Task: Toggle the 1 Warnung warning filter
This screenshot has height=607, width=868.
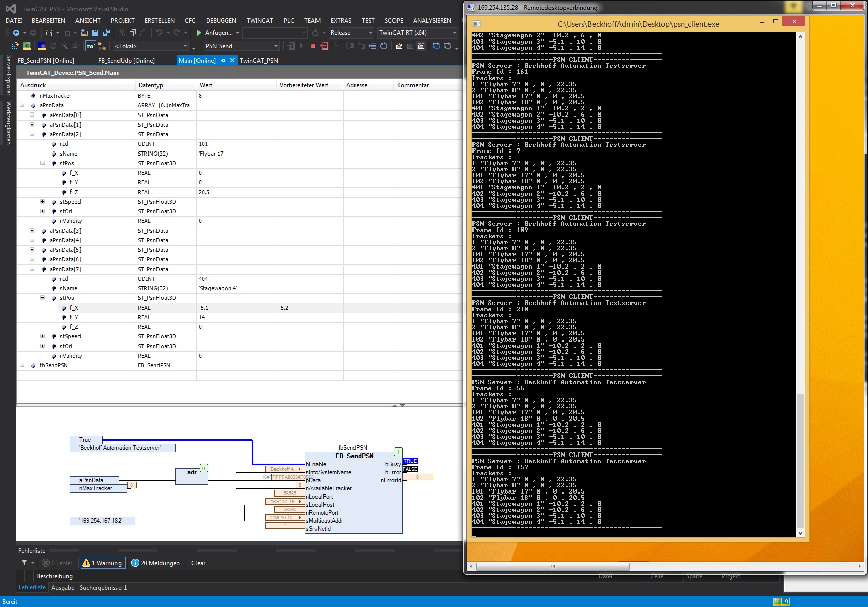Action: click(102, 563)
